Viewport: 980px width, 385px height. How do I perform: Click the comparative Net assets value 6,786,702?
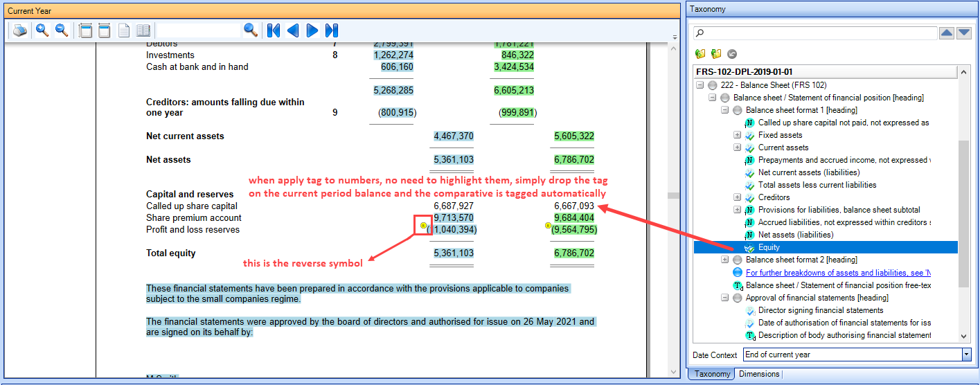pos(574,159)
